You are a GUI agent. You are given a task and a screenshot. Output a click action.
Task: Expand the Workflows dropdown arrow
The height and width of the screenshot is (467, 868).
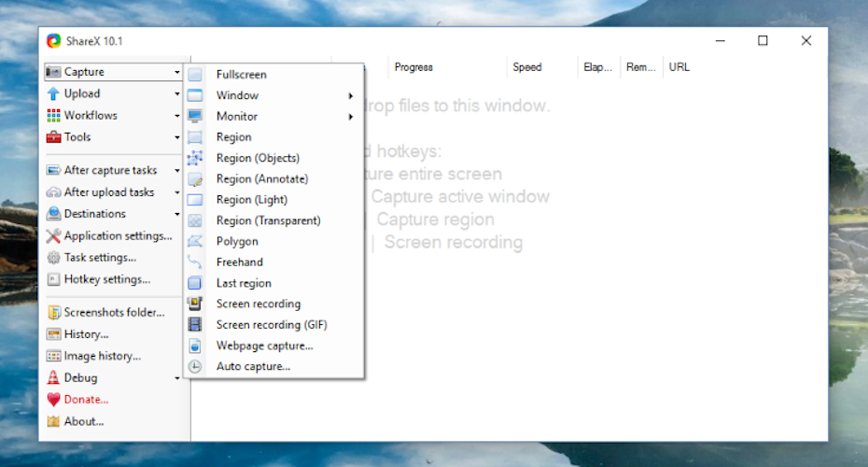coord(177,115)
